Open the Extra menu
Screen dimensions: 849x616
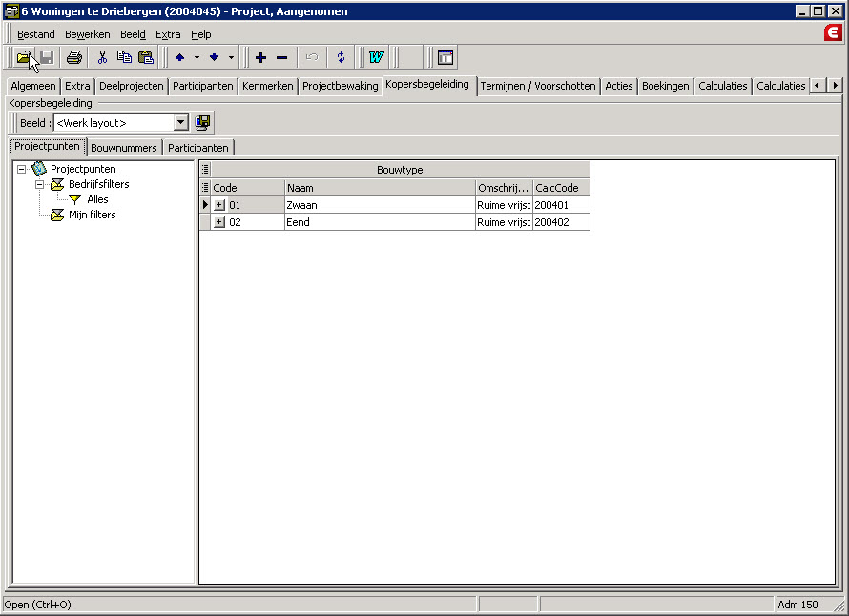168,34
